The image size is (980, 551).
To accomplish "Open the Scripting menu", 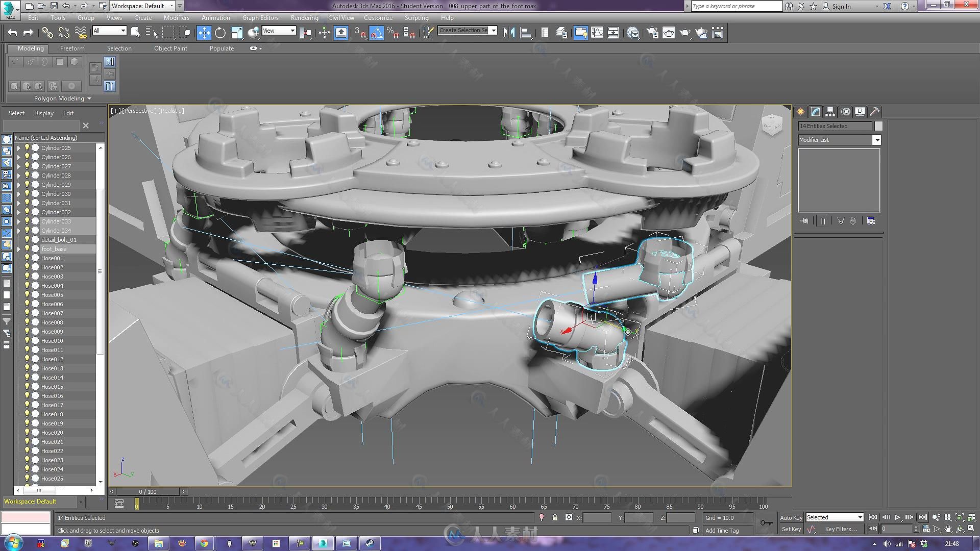I will pyautogui.click(x=416, y=18).
